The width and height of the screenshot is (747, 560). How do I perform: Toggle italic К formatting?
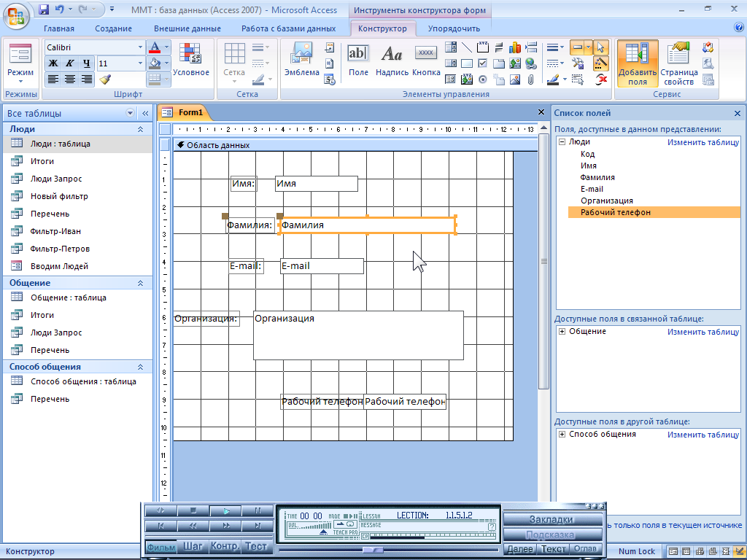[x=69, y=63]
